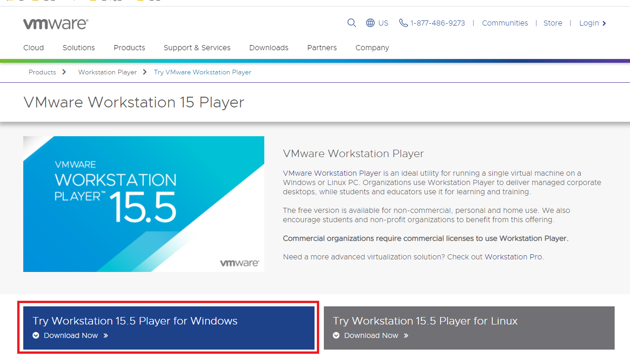Image resolution: width=630 pixels, height=364 pixels.
Task: Click the chevron arrow next to Login
Action: click(604, 23)
